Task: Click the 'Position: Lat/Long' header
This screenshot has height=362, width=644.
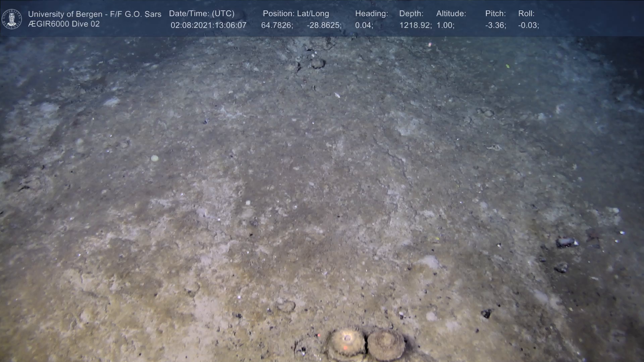Action: coord(296,14)
